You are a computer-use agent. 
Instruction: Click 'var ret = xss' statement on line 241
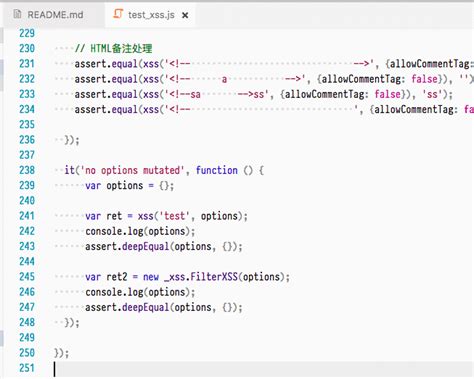tap(119, 216)
